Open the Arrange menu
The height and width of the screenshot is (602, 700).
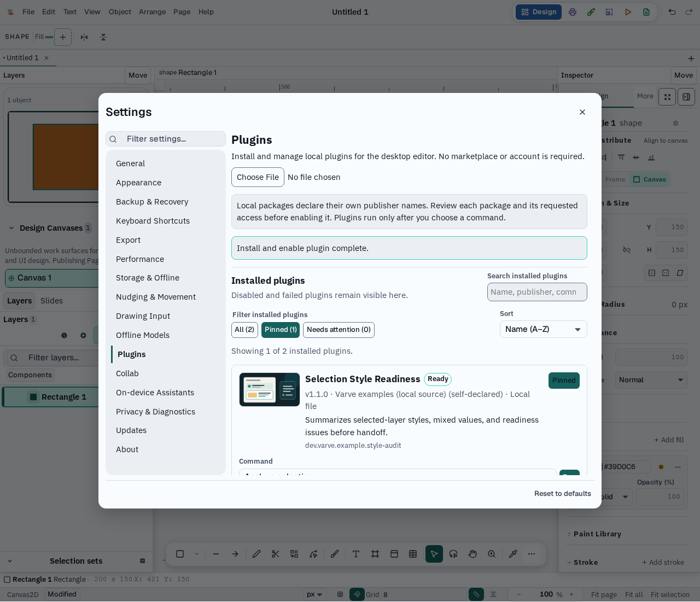click(152, 12)
